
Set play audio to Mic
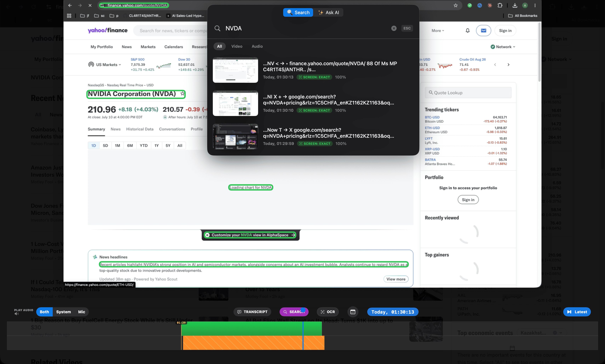click(x=82, y=312)
